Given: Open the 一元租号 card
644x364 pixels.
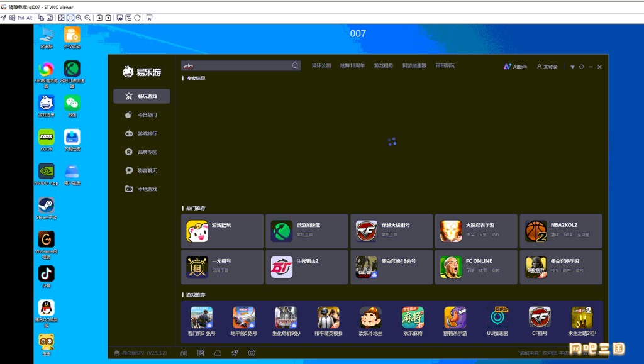Looking at the screenshot, I should [x=222, y=267].
